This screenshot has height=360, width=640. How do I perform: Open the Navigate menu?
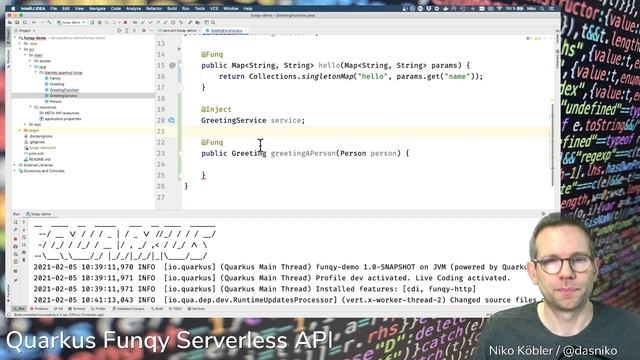97,8
